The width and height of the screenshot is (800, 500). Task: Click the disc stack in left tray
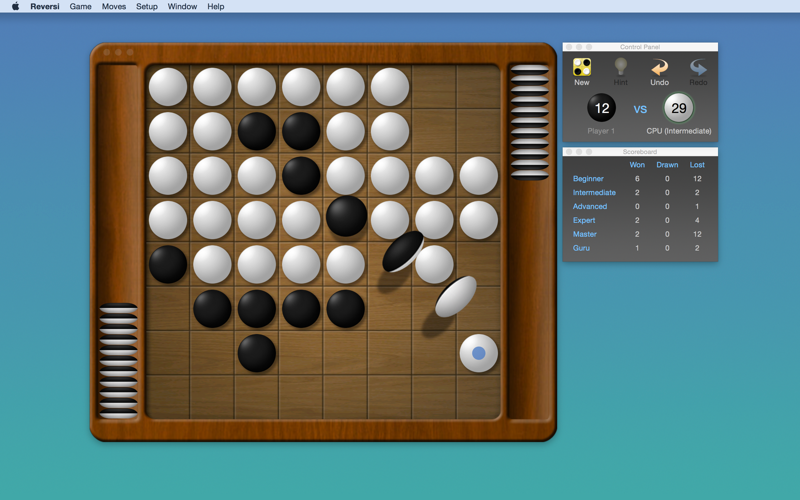tap(118, 361)
